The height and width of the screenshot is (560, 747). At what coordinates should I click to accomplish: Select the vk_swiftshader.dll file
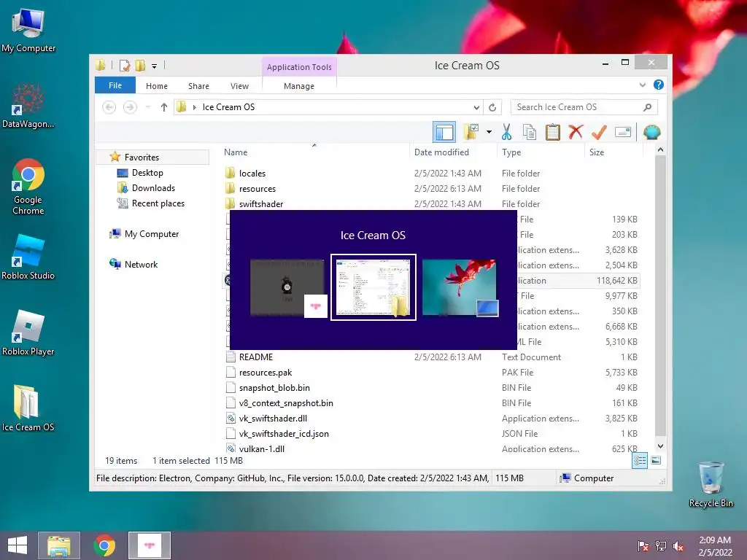(x=273, y=418)
